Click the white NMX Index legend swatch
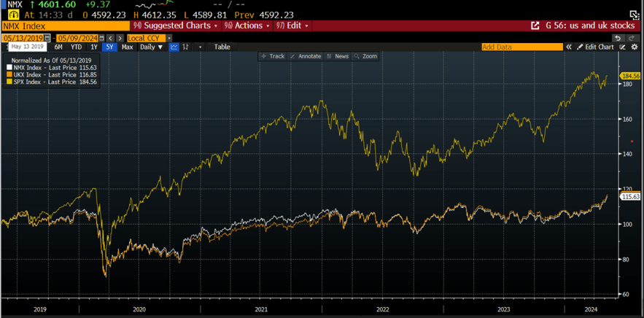The width and height of the screenshot is (644, 318). coord(9,67)
